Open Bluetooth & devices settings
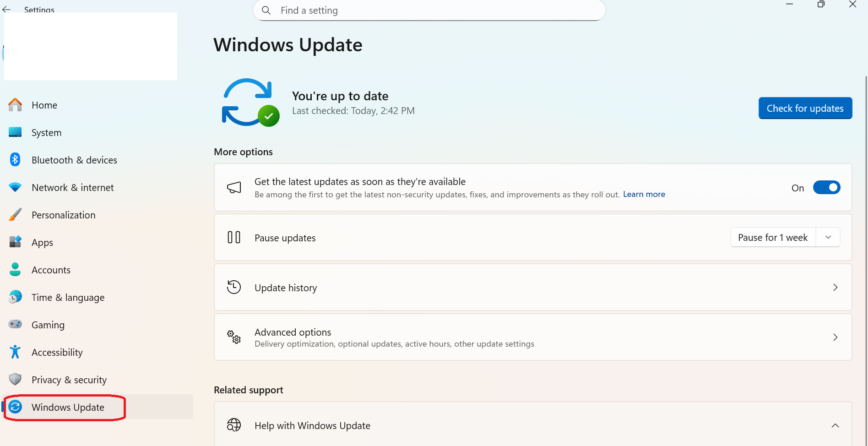The height and width of the screenshot is (446, 868). point(98,160)
